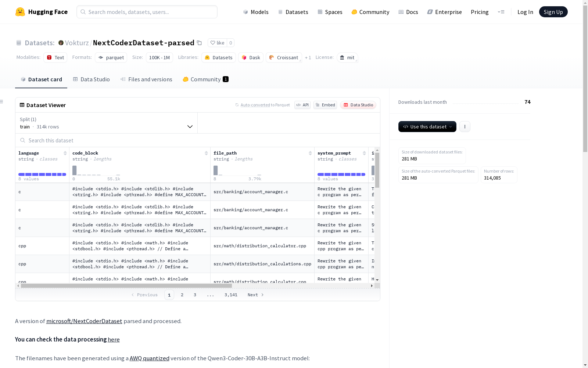Select the account_manager.c cell in first row
This screenshot has width=588, height=368.
tap(262, 192)
